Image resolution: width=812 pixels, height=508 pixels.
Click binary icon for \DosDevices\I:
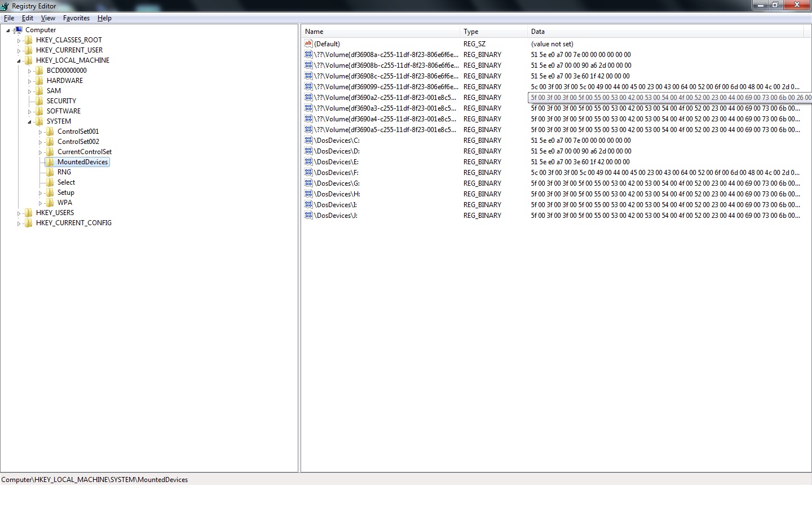[308, 204]
